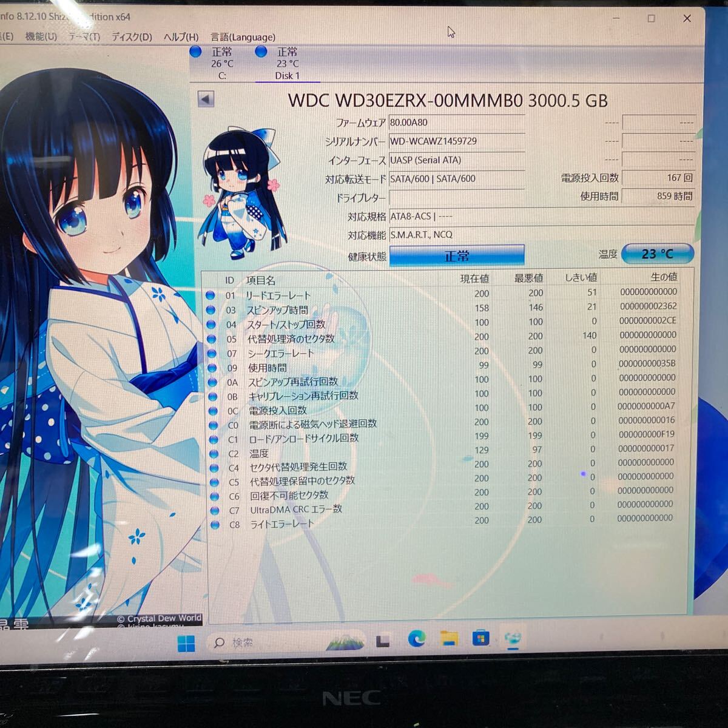Click the firmware field 80.00A80
Viewport: 728px width, 728px height.
point(456,123)
